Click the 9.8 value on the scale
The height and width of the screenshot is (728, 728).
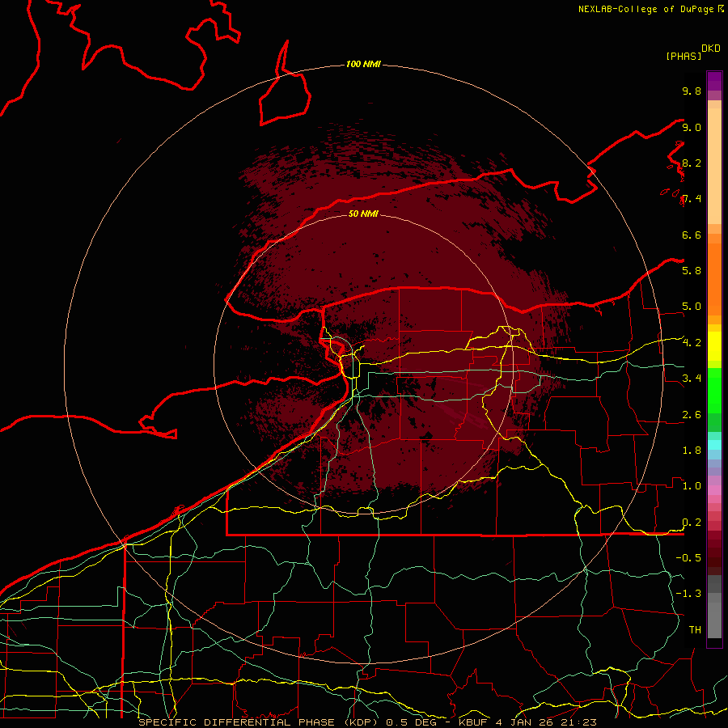[x=692, y=91]
